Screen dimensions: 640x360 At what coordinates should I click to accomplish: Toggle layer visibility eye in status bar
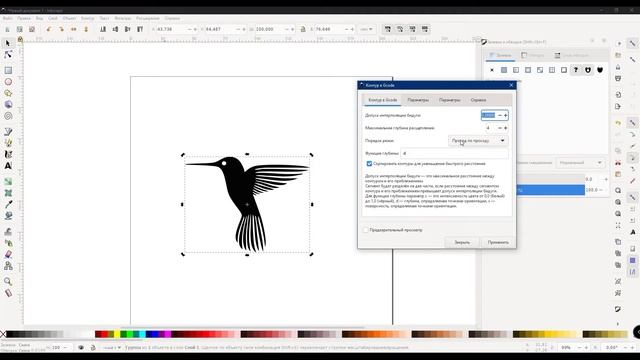(81, 348)
